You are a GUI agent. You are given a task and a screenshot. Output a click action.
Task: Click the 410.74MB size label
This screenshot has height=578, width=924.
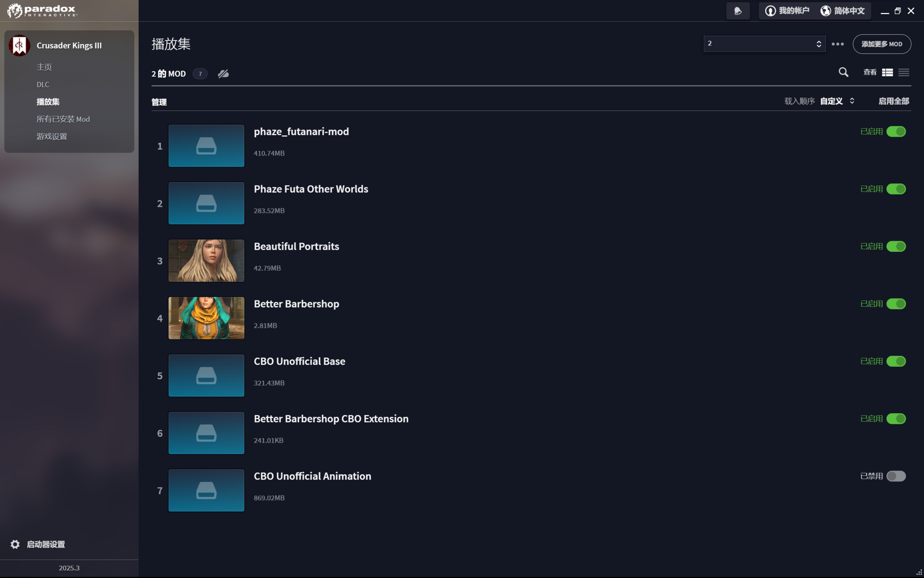click(x=269, y=153)
